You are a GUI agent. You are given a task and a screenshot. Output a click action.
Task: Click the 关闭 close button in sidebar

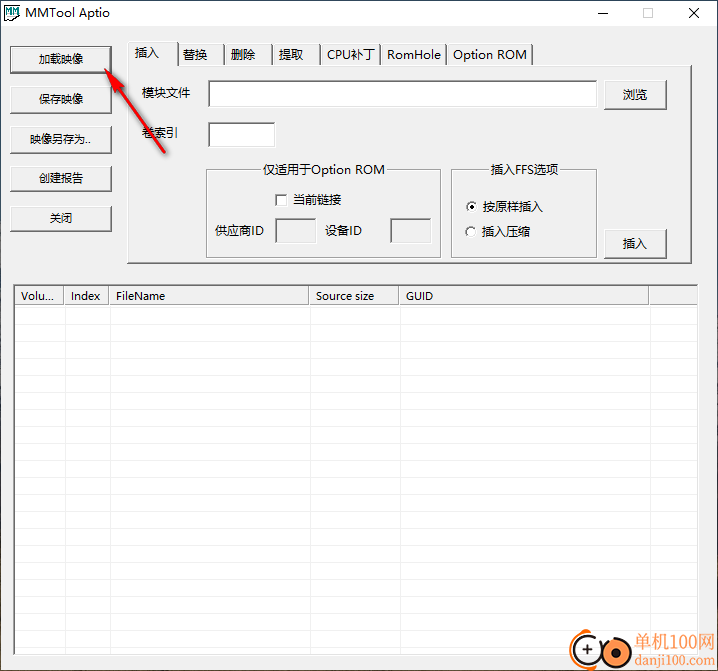click(60, 218)
